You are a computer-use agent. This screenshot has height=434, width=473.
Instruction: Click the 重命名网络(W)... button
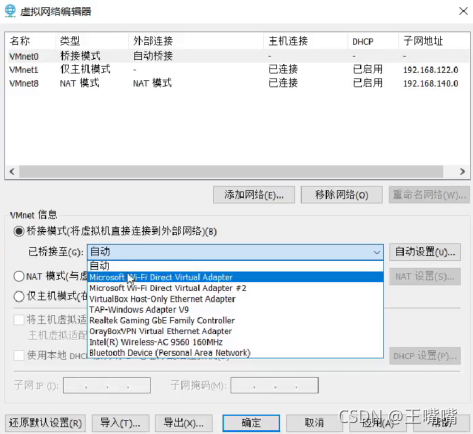(x=429, y=195)
